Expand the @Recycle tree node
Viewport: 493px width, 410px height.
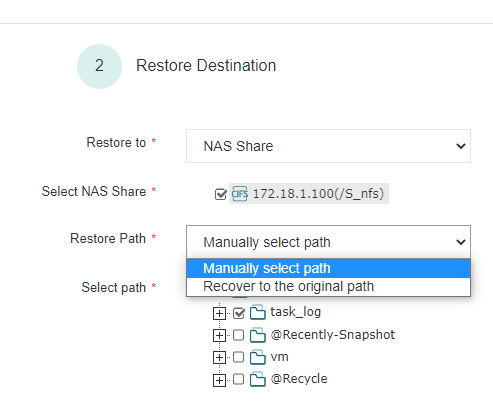pos(219,380)
